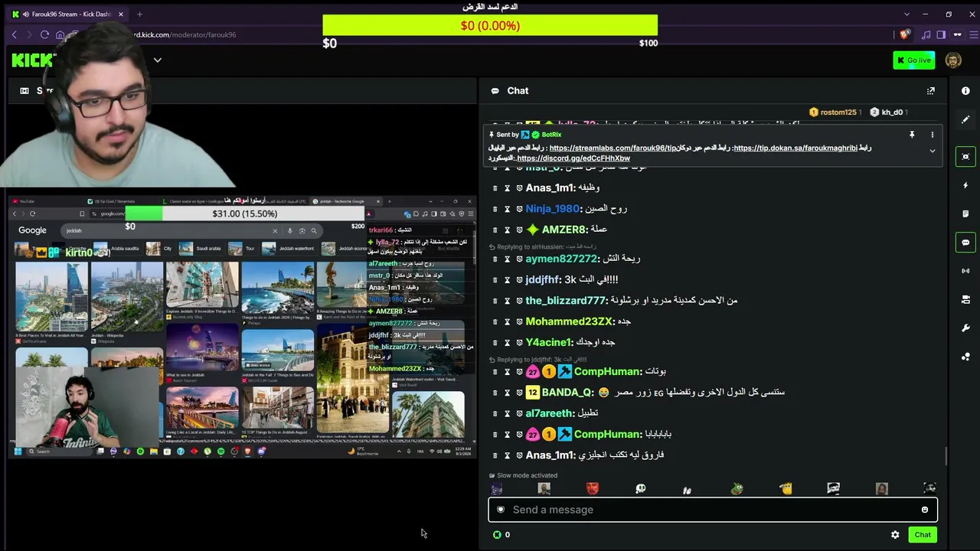Close the Farouk96 Stream browser tab

pos(120,14)
